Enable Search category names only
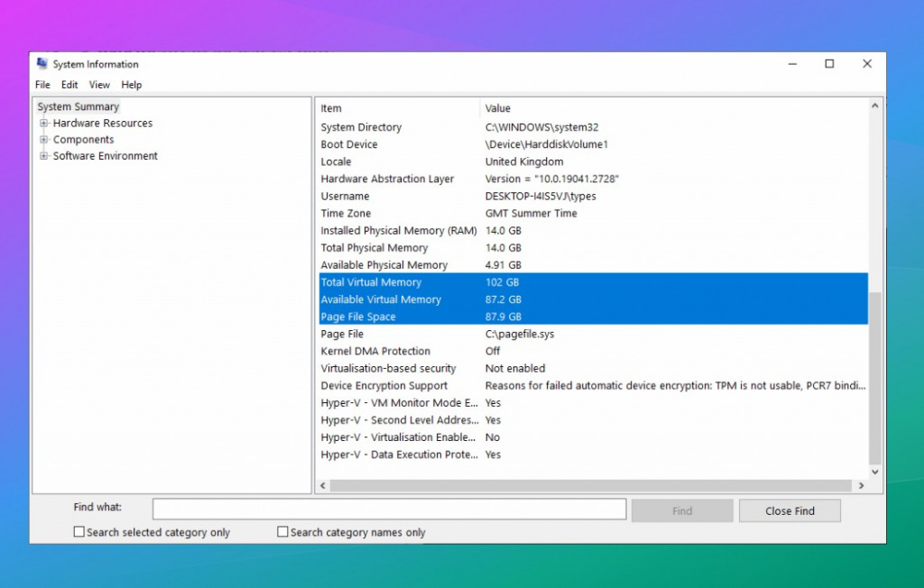 pos(282,532)
